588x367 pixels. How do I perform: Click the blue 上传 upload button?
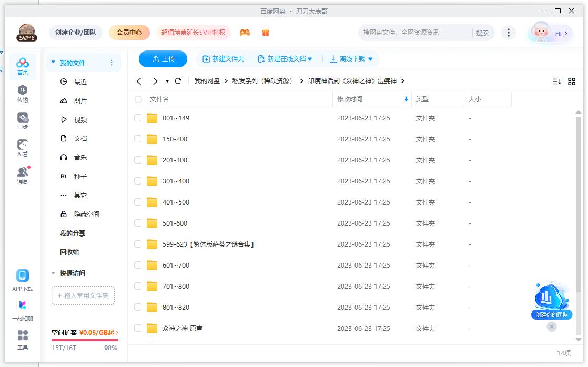pos(163,59)
